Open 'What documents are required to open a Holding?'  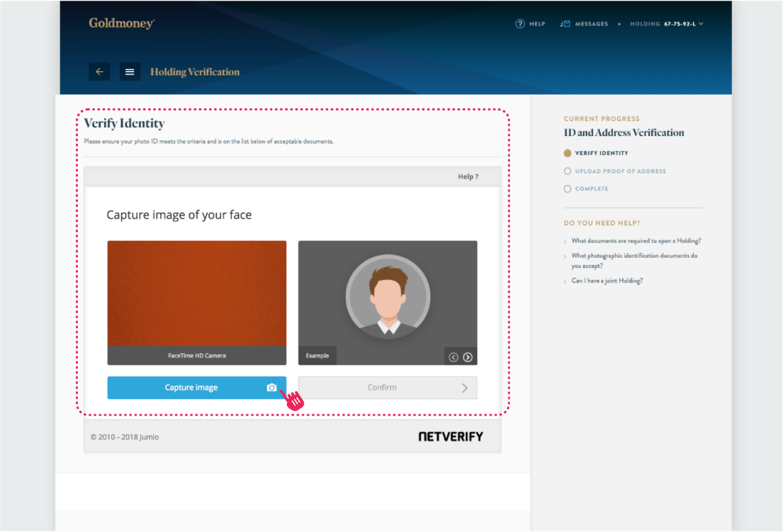[636, 240]
